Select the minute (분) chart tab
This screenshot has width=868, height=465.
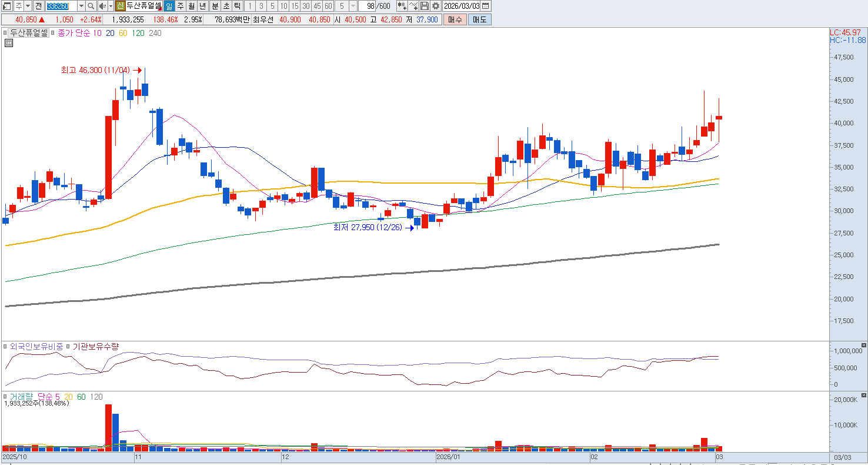(215, 6)
